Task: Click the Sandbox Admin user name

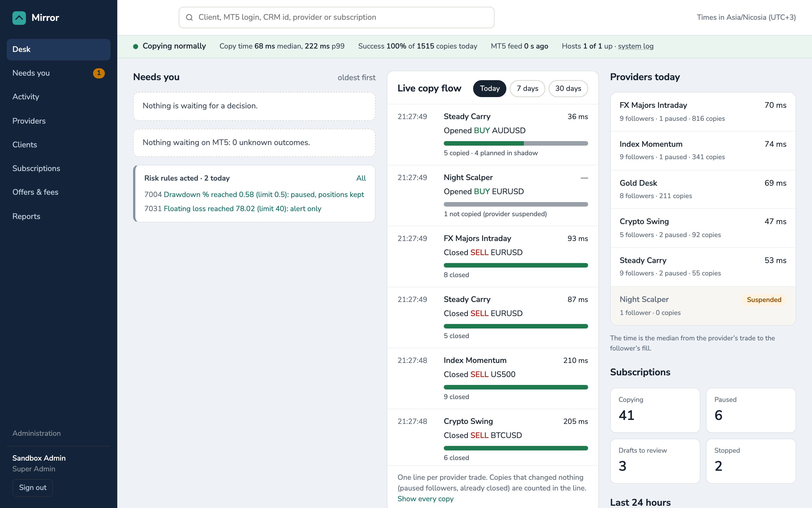Action: point(39,458)
